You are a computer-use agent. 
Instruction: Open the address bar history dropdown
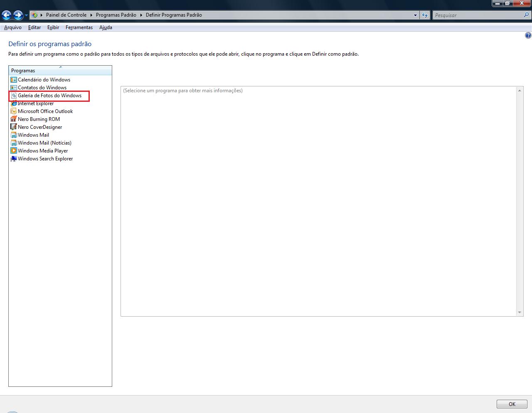coord(415,15)
